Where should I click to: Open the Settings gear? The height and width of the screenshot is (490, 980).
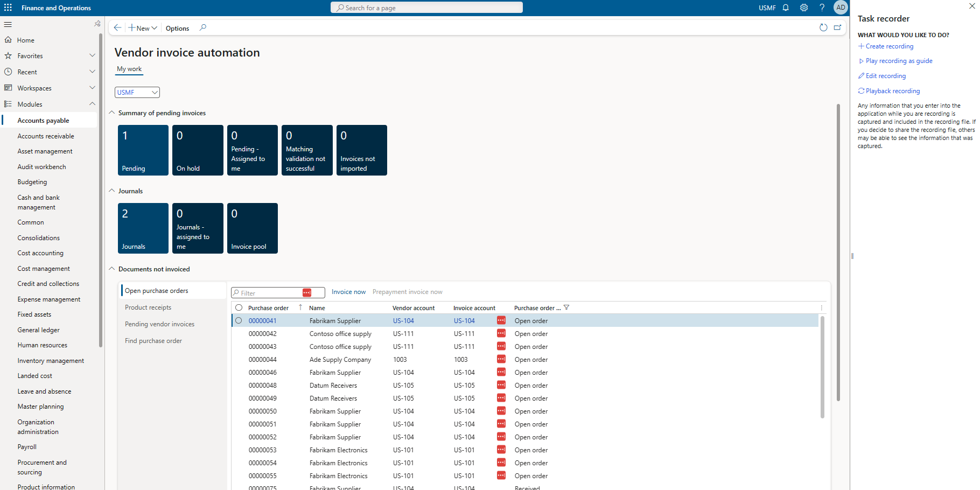(804, 7)
